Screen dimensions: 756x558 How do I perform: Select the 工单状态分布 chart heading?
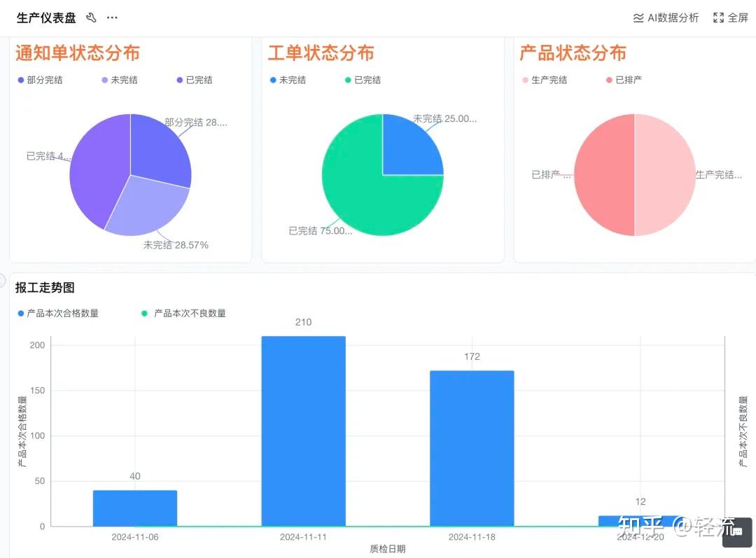coord(321,53)
